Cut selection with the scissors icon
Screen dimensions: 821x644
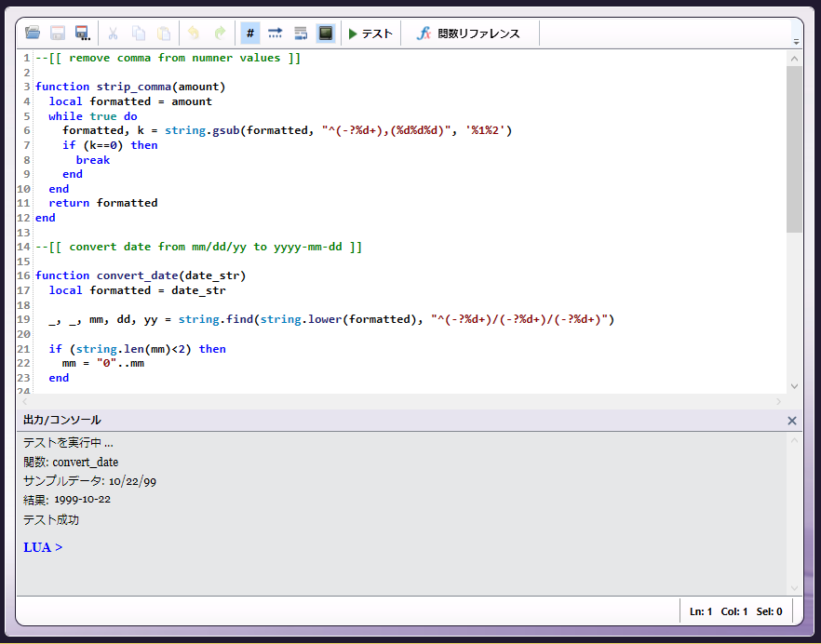(114, 33)
